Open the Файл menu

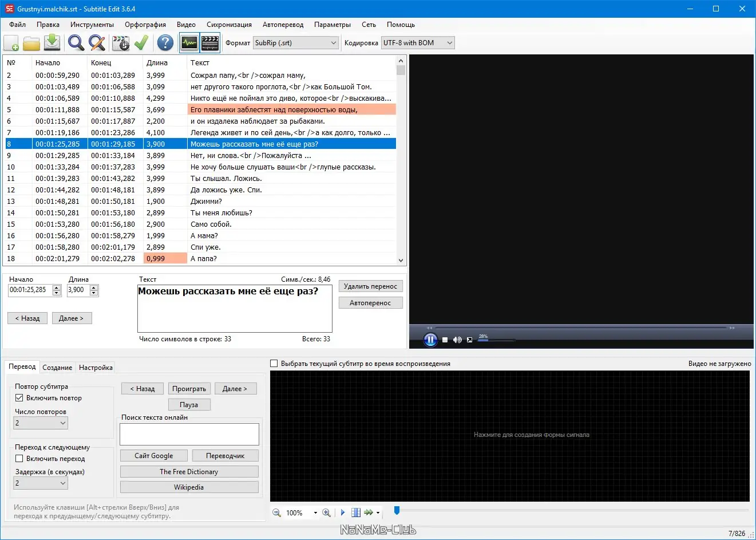coord(18,25)
